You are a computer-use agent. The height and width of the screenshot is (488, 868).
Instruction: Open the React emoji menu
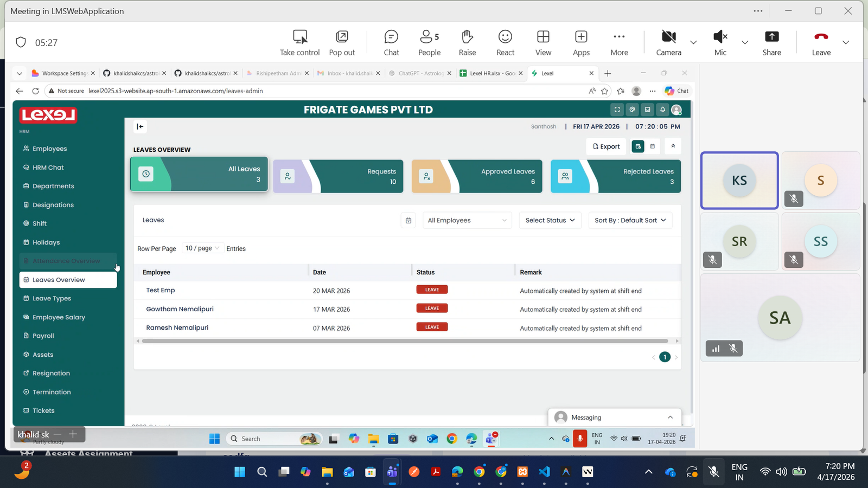click(505, 42)
